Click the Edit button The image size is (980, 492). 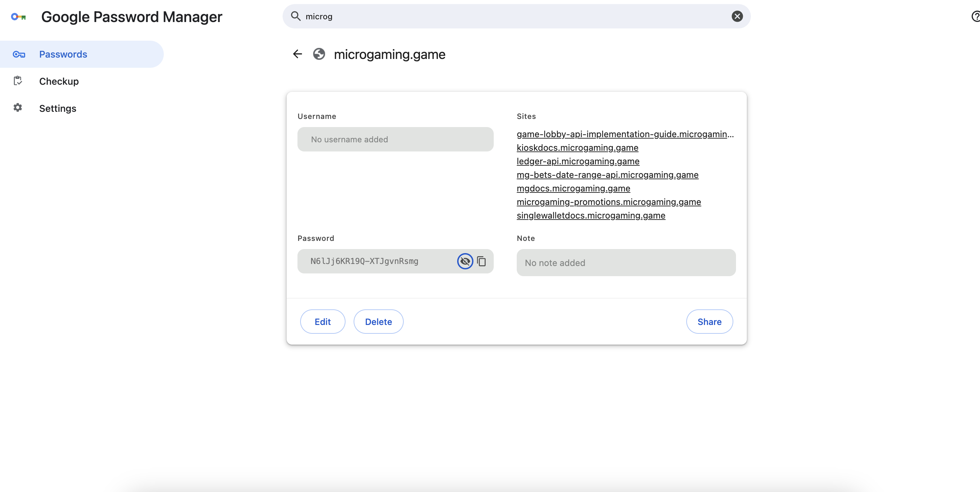click(322, 322)
